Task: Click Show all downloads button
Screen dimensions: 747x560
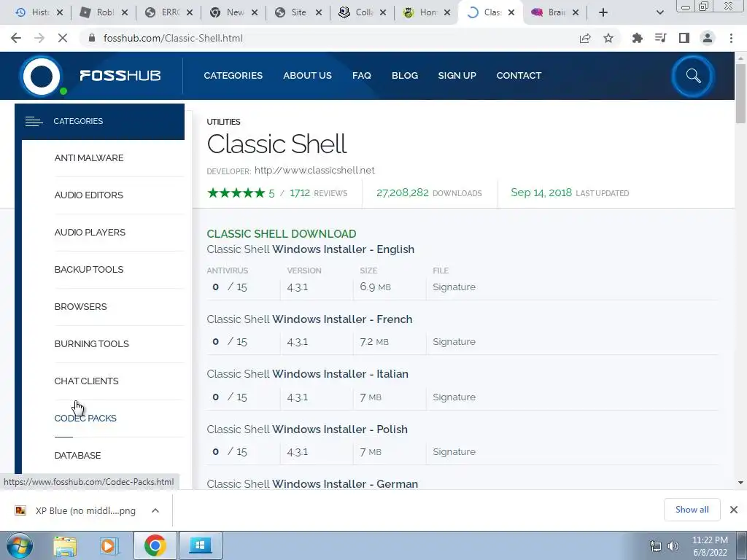Action: tap(692, 510)
